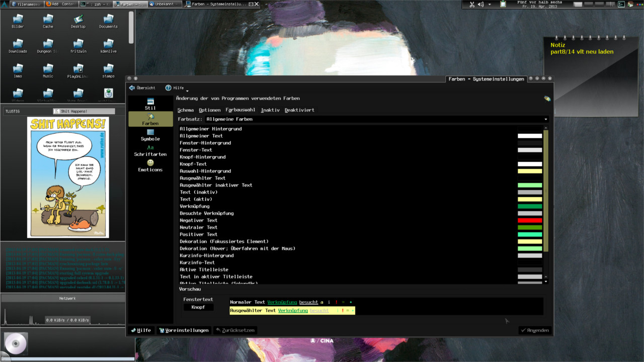Open the kdenlive folder icon
Image resolution: width=644 pixels, height=362 pixels.
(x=108, y=46)
